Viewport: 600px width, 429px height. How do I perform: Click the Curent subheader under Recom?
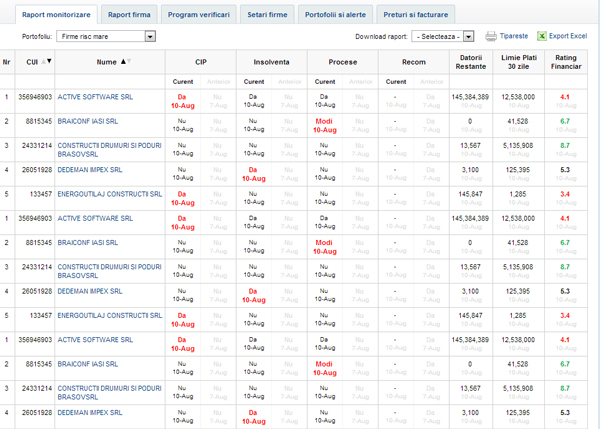pyautogui.click(x=396, y=82)
